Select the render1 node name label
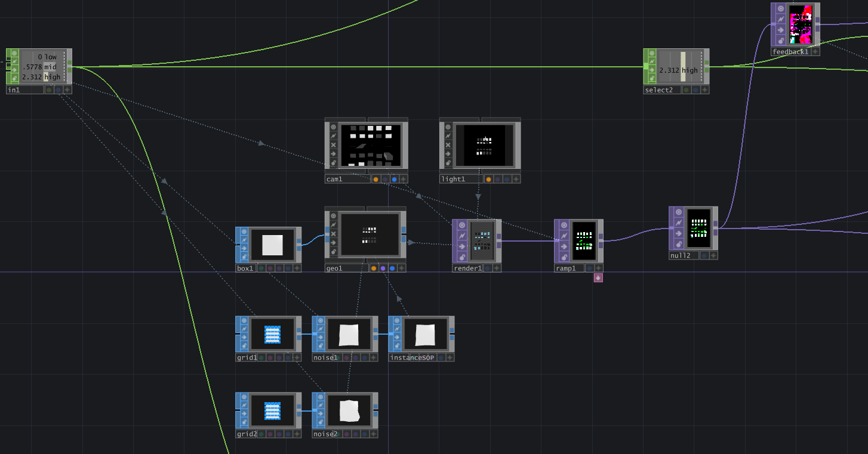Image resolution: width=868 pixels, height=454 pixels. click(x=467, y=268)
